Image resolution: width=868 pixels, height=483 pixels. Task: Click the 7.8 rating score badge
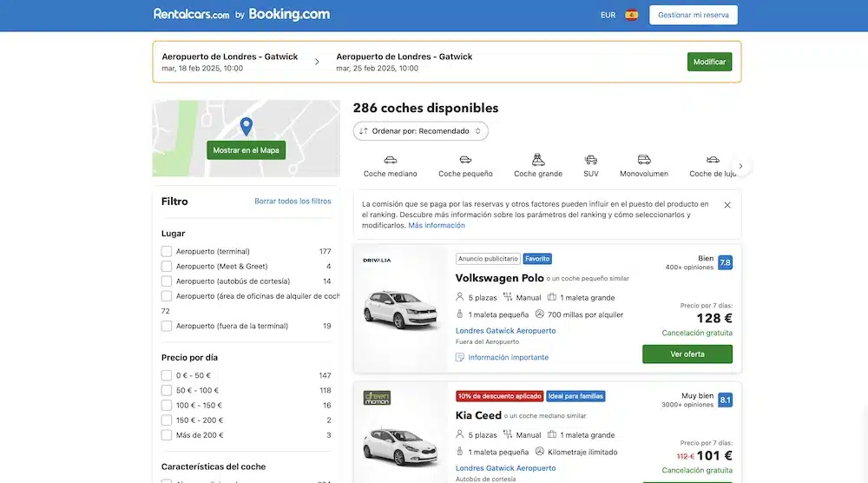tap(725, 262)
